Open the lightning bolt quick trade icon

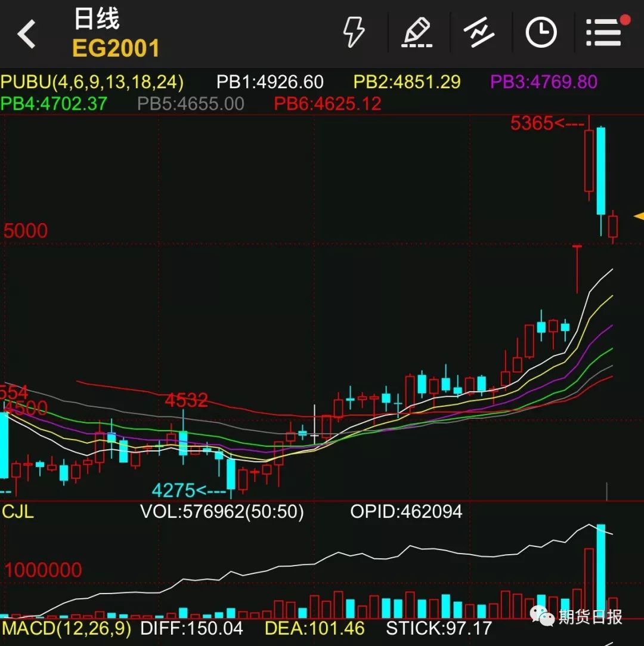354,32
